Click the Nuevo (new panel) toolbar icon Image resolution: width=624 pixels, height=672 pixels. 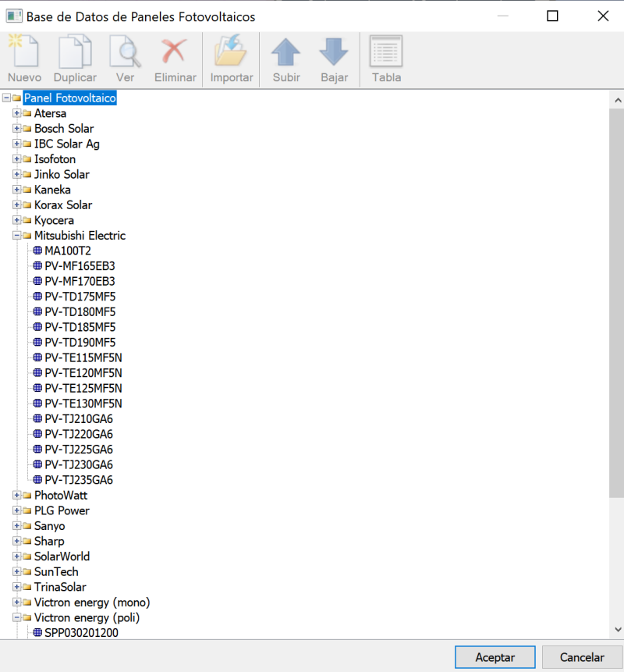24,52
